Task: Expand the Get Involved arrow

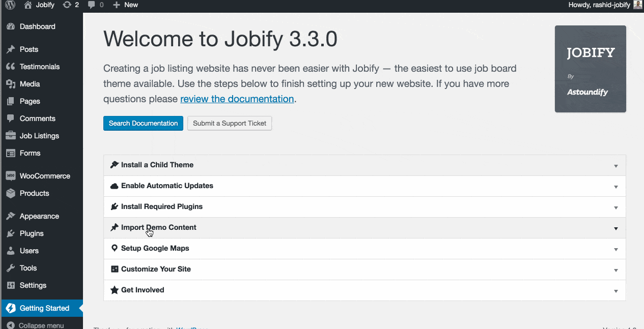Action: pos(616,291)
